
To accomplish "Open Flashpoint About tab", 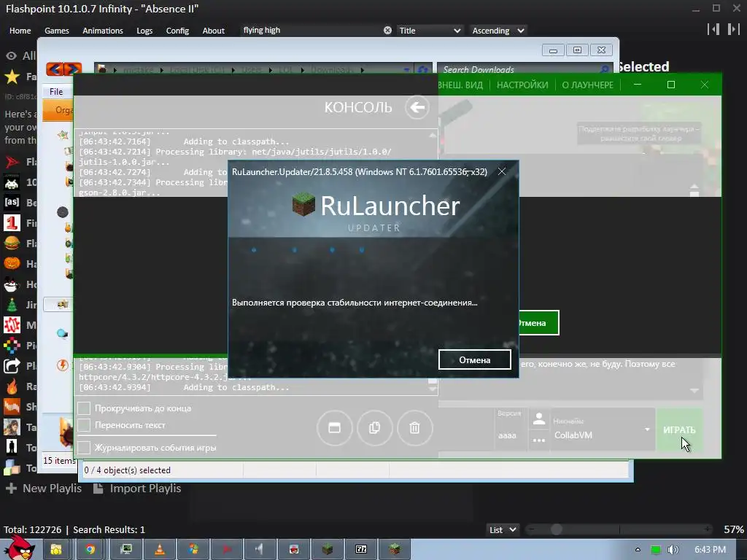I will [x=214, y=31].
